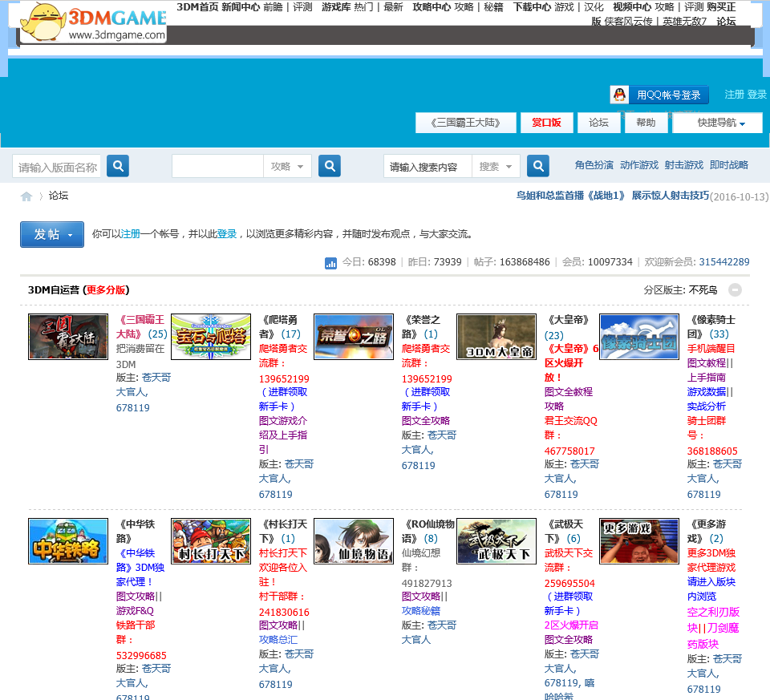Click the 3DMGAME duck logo
Screen dimensions: 770x700
click(93, 22)
